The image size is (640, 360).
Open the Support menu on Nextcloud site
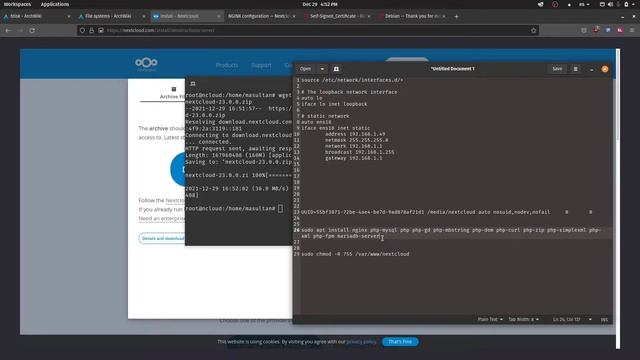[x=261, y=65]
